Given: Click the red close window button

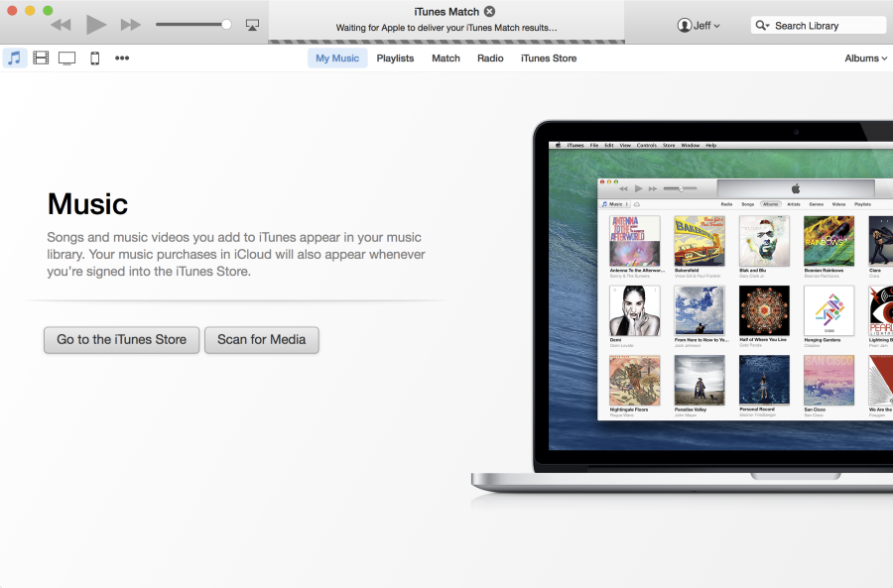Looking at the screenshot, I should click(12, 10).
